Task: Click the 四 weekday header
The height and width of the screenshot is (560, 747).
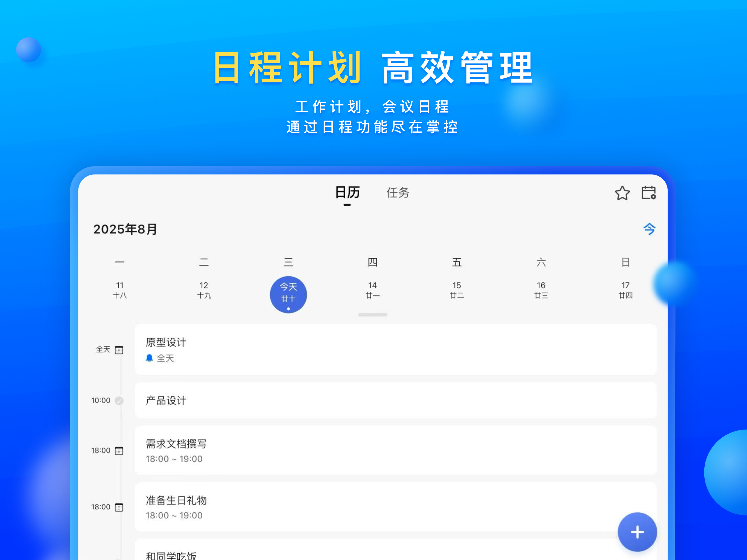Action: (x=372, y=262)
